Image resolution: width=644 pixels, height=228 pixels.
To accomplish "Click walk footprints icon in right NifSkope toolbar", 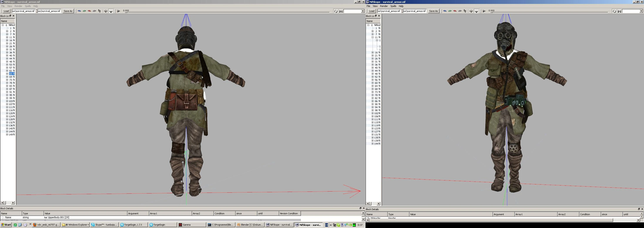I will coord(465,11).
